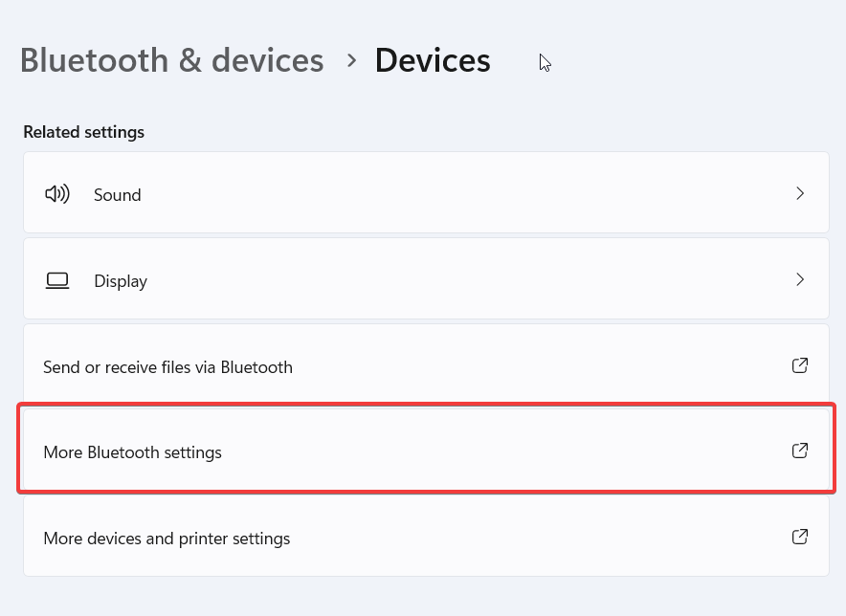Screen dimensions: 846x616
Task: Click the Bluetooth & devices breadcrumb item
Action: [172, 59]
